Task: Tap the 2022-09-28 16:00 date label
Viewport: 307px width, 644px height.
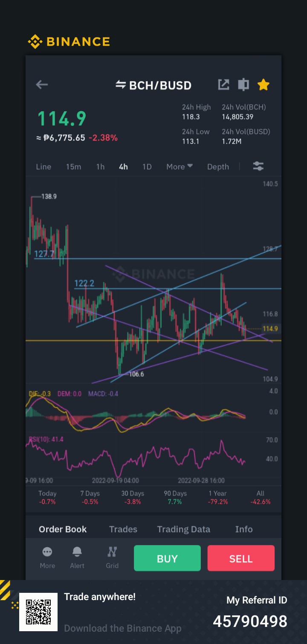Action: coord(201,480)
